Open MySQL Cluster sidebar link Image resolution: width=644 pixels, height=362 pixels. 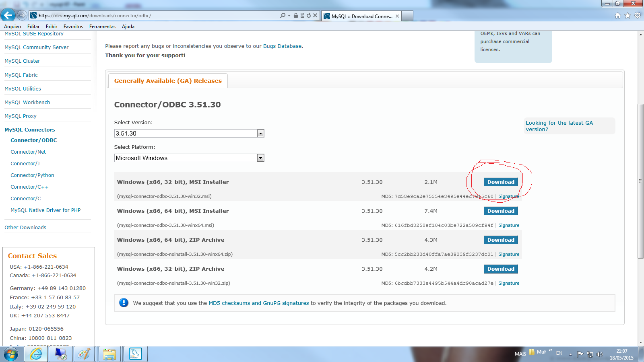click(22, 61)
